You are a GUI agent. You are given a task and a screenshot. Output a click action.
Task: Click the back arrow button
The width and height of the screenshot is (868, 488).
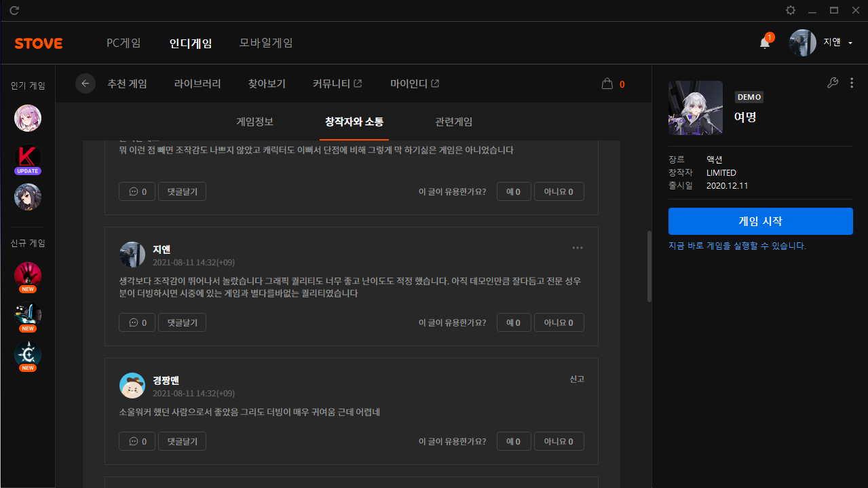pos(86,83)
